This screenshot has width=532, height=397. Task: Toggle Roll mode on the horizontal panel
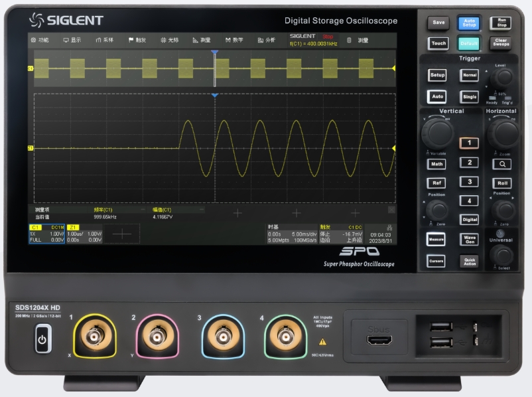pyautogui.click(x=504, y=183)
